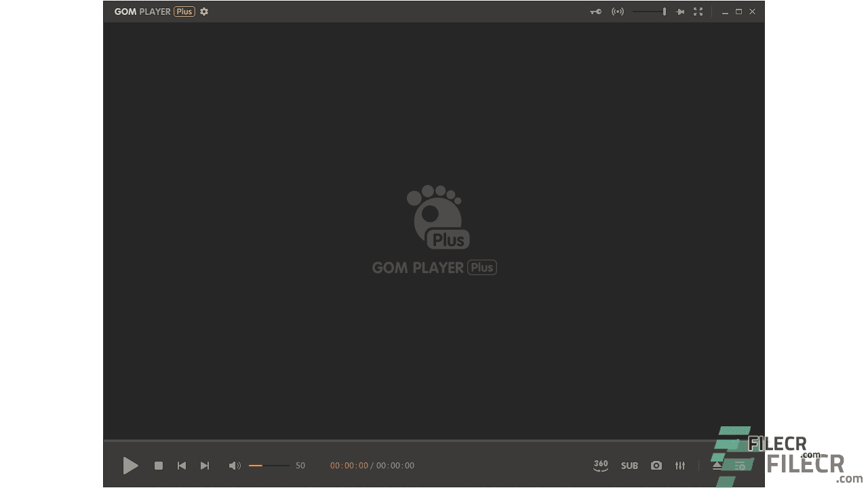Open GOM Remote connection icon

click(617, 12)
